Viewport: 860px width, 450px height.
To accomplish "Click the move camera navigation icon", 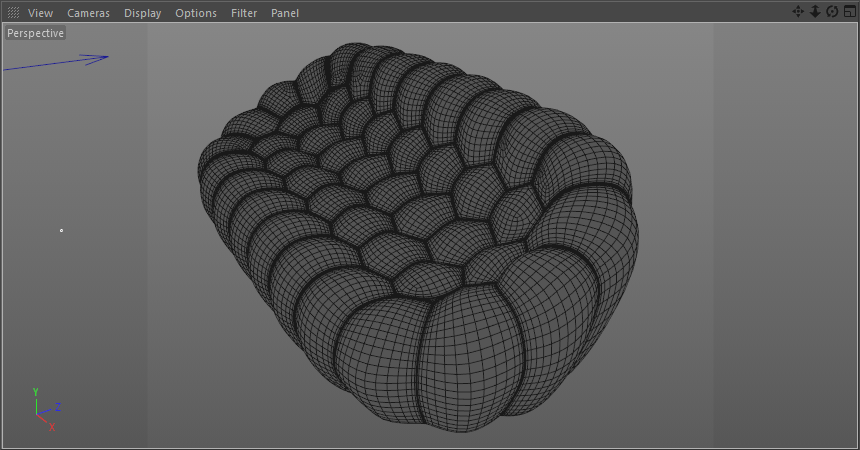I will [x=798, y=12].
